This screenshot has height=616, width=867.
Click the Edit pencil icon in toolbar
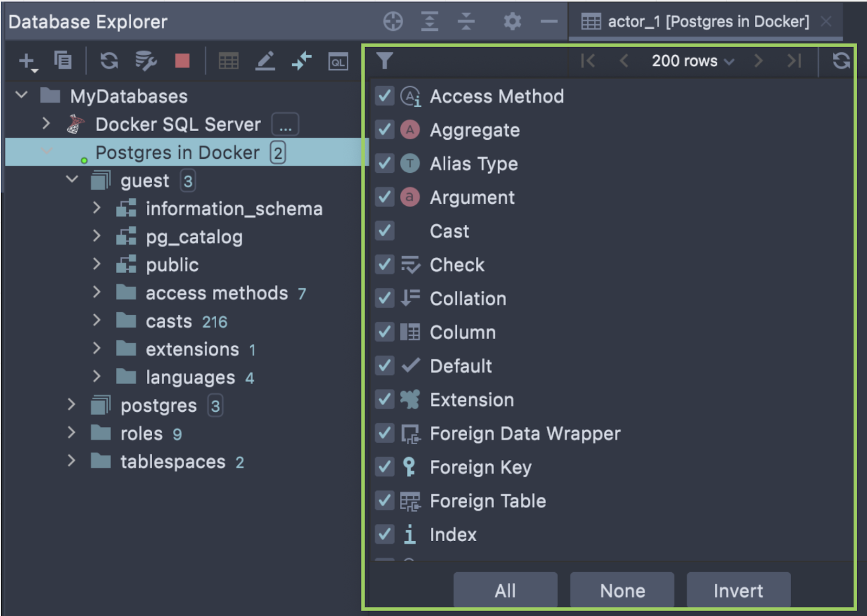click(265, 61)
